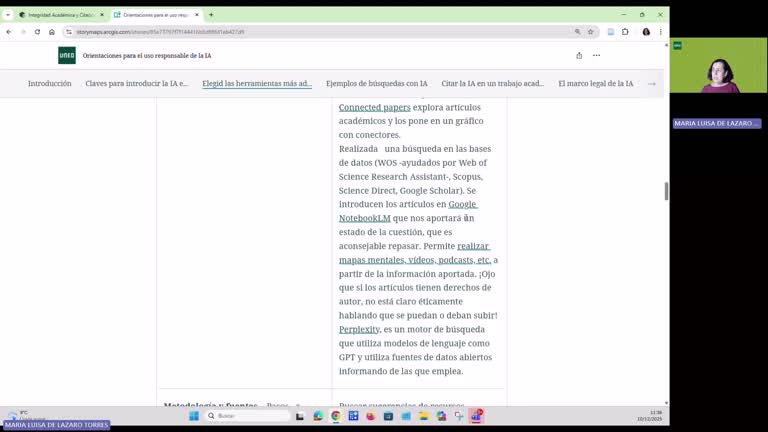This screenshot has width=768, height=432.
Task: Go back using the browser back arrow
Action: tap(9, 32)
